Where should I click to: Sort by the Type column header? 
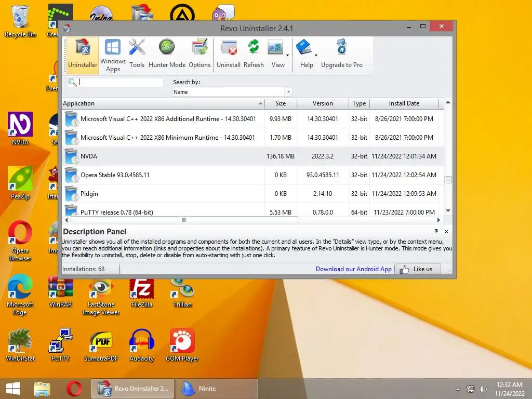pos(359,103)
